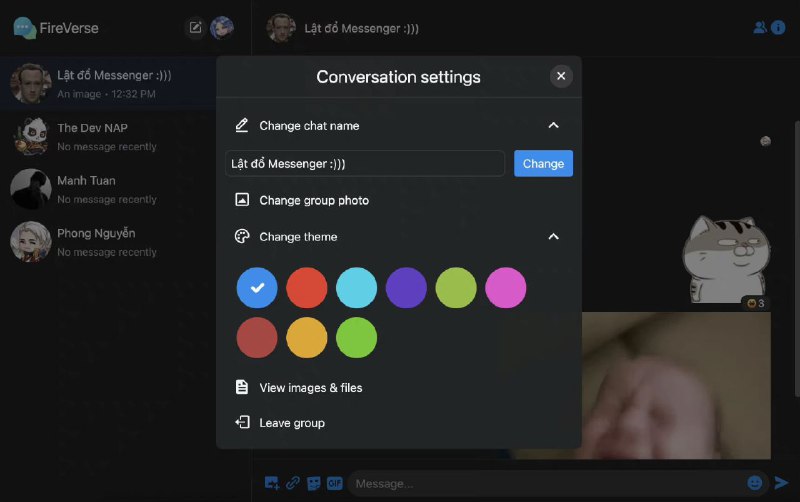Select the Change group photo option

click(x=313, y=200)
